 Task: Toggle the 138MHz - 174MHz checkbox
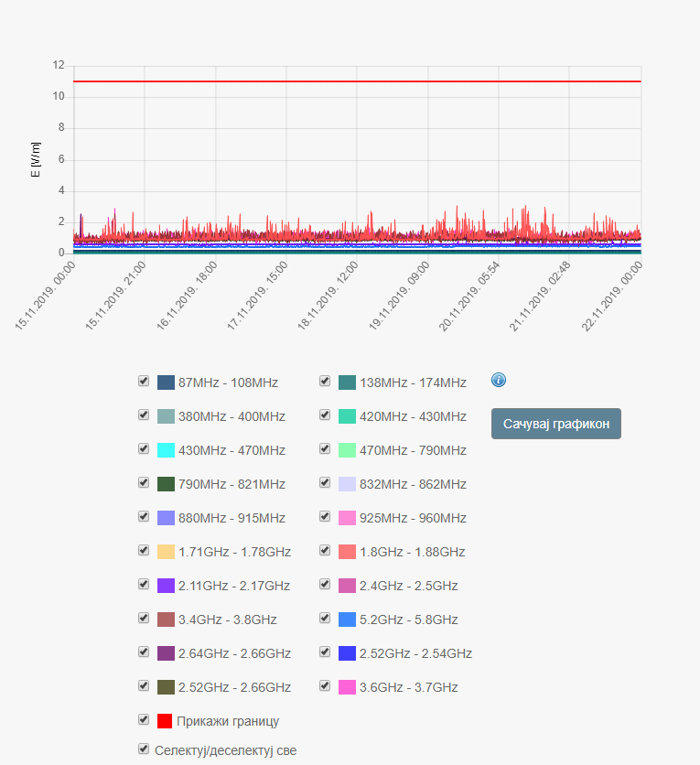tap(325, 382)
